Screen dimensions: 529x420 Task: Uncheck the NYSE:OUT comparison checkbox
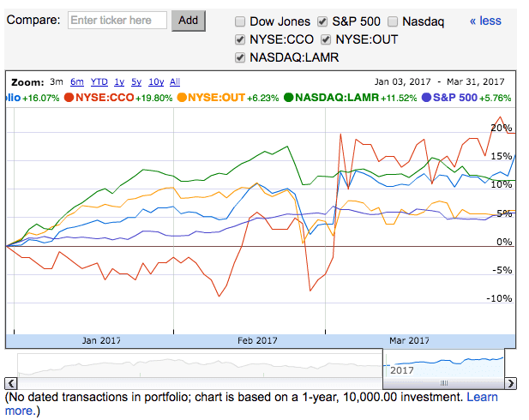click(x=326, y=39)
